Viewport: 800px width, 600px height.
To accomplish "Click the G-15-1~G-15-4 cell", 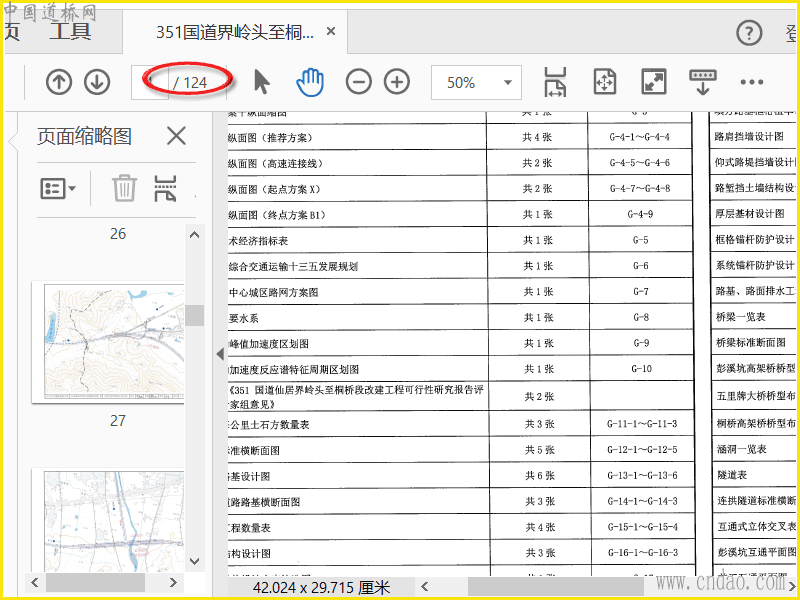I will (643, 527).
